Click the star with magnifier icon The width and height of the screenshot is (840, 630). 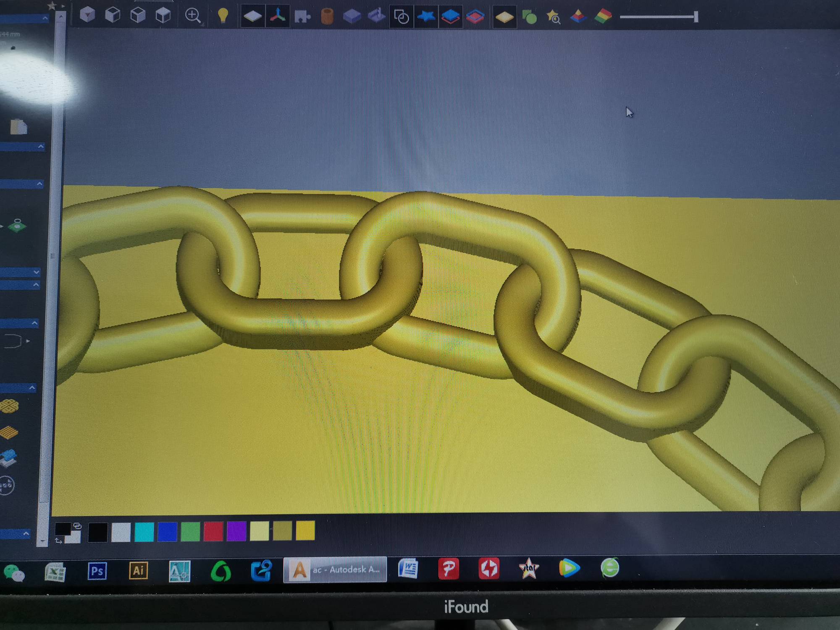coord(554,17)
